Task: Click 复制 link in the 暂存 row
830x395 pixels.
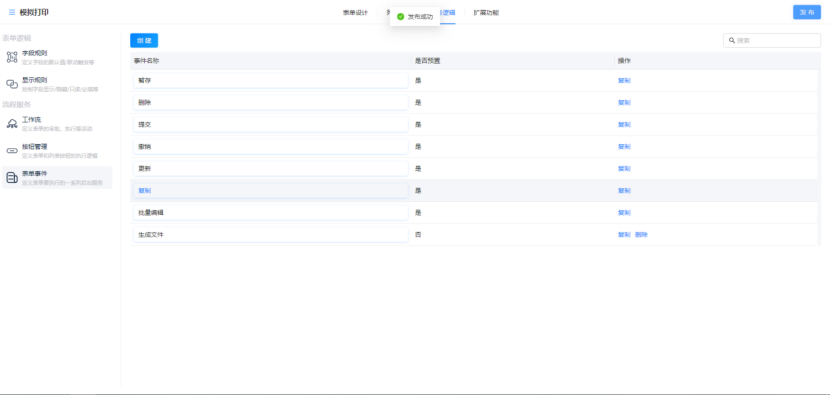Action: pyautogui.click(x=624, y=80)
